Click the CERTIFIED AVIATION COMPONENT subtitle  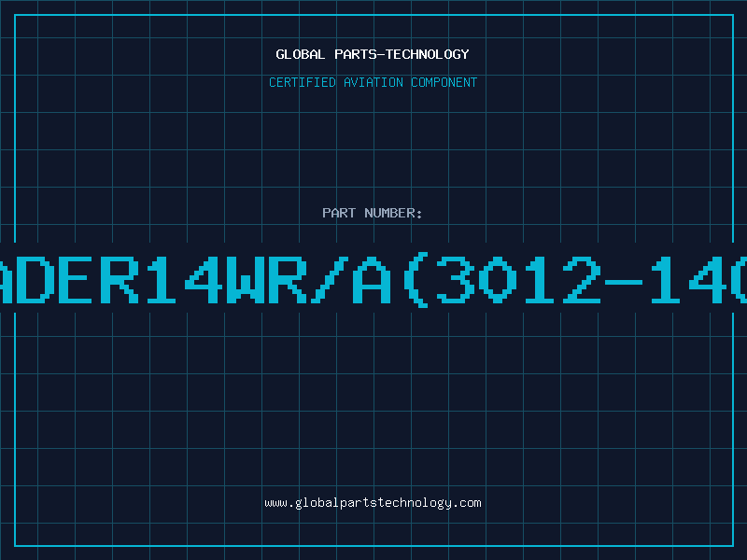(x=373, y=82)
